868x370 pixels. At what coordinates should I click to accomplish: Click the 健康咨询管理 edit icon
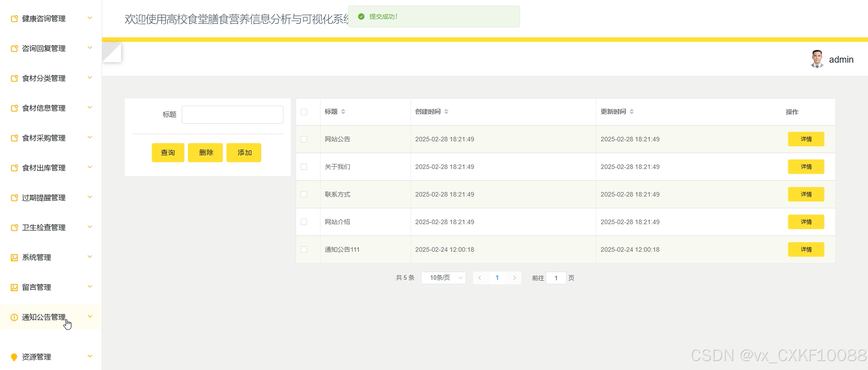tap(14, 18)
